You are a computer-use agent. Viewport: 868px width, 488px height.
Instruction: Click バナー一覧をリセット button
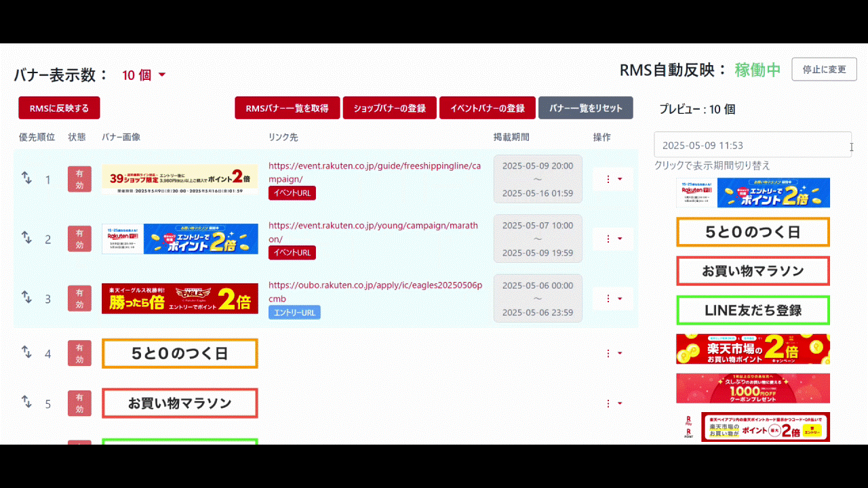coord(586,108)
